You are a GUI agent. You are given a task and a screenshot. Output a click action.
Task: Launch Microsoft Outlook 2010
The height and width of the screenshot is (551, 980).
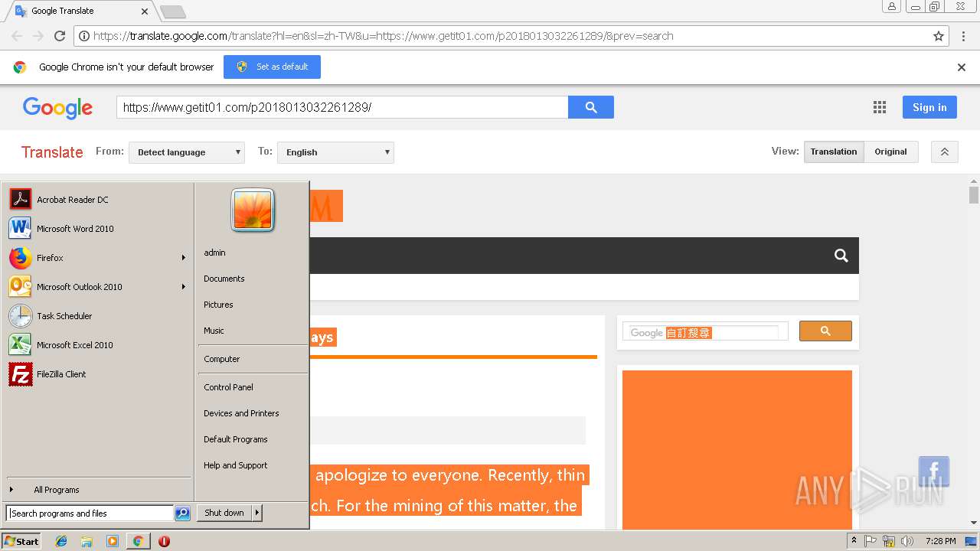[x=97, y=287]
